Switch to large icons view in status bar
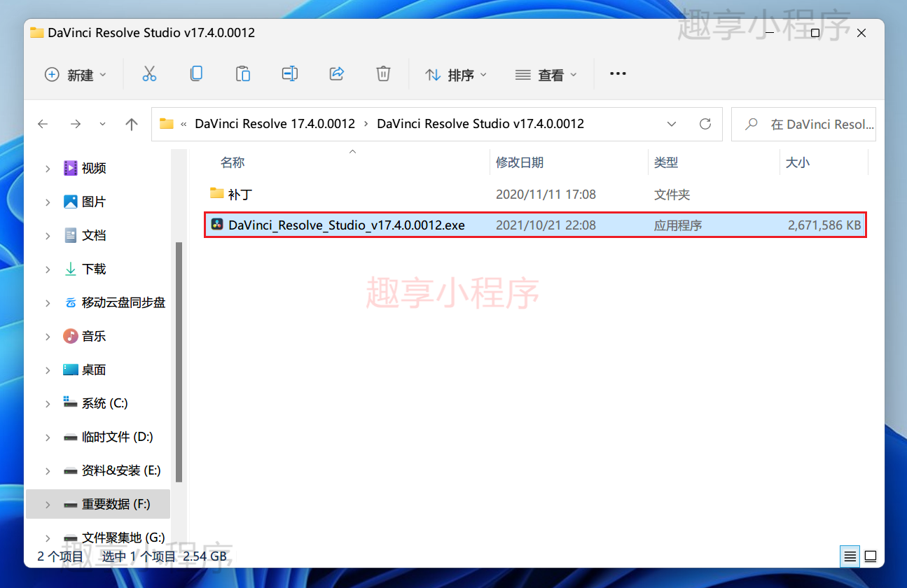The height and width of the screenshot is (588, 907). click(870, 557)
